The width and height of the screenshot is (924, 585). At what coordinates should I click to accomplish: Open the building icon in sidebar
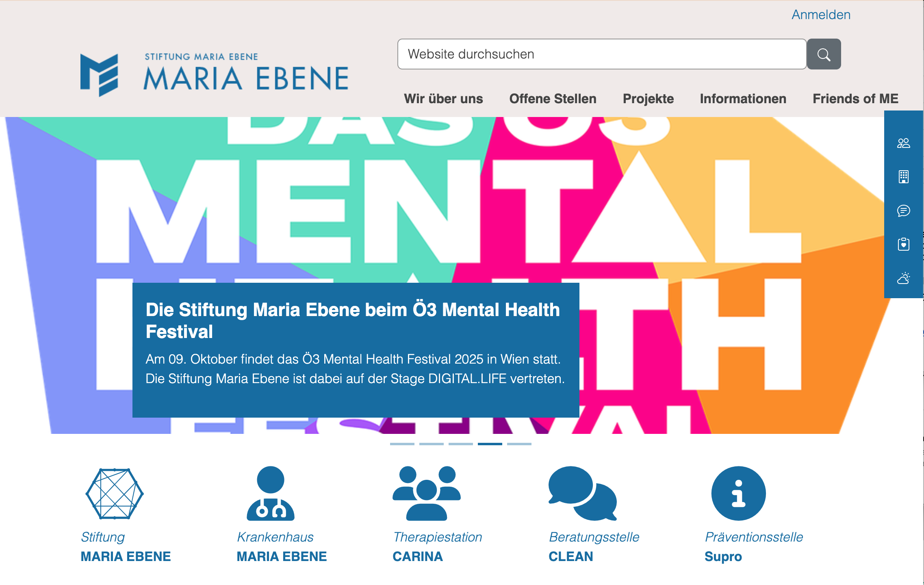point(903,177)
